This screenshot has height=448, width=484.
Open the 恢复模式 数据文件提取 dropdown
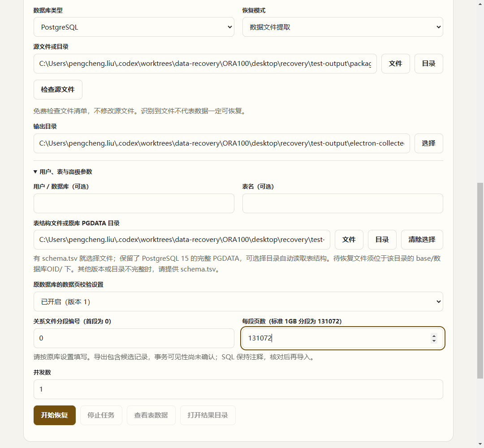[x=343, y=27]
